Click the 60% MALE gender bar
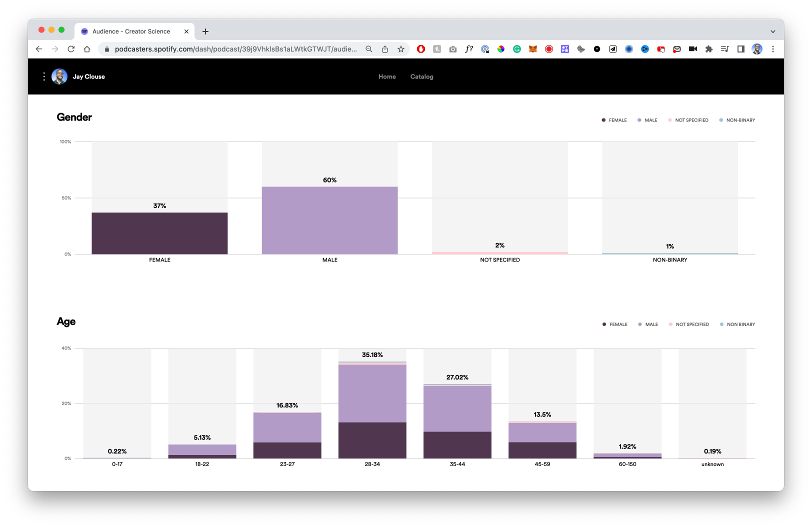The image size is (812, 528). pyautogui.click(x=330, y=220)
